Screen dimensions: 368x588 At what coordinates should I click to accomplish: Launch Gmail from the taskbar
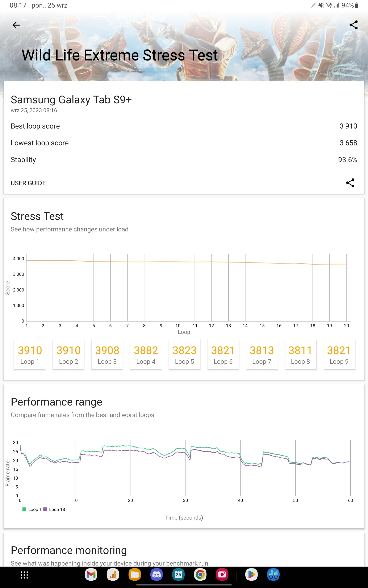point(91,575)
